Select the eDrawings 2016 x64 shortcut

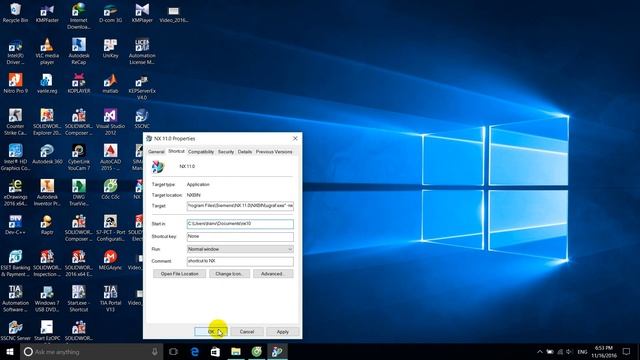(x=16, y=193)
